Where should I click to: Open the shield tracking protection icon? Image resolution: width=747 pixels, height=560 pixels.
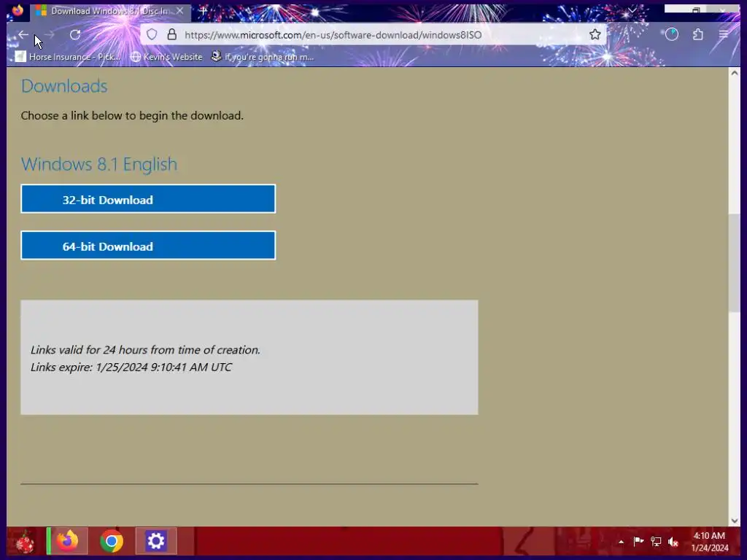152,35
